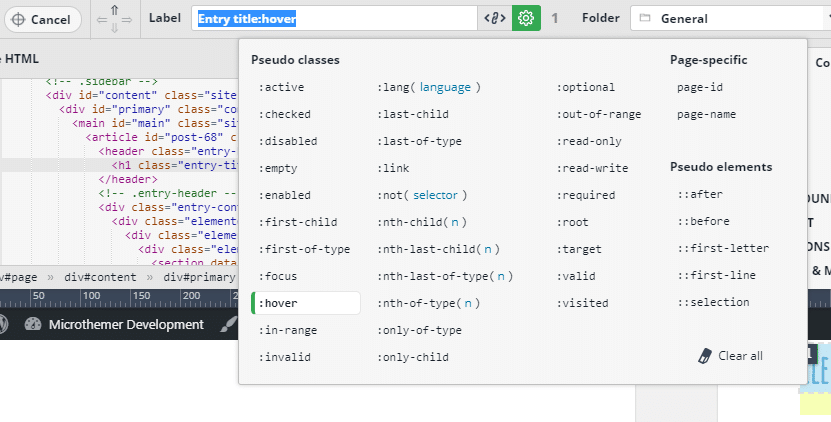
Task: Select the ::selection pseudo element
Action: (713, 303)
